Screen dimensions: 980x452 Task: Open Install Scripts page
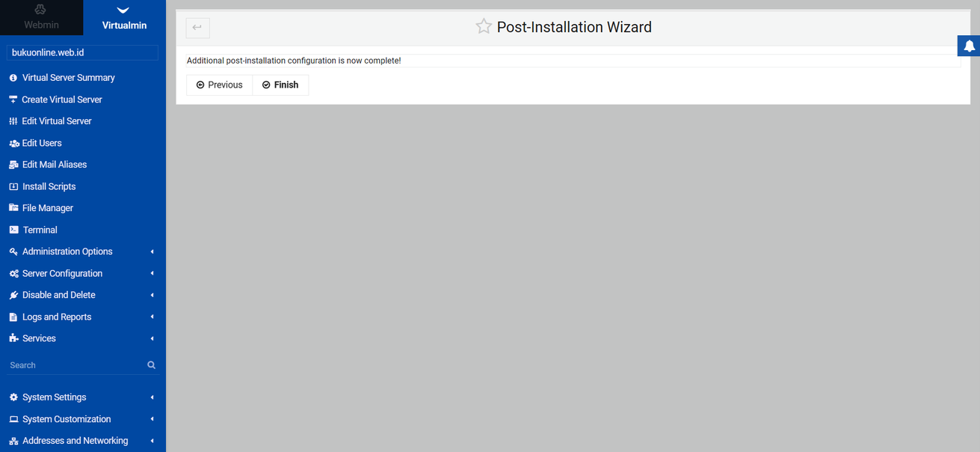[49, 186]
